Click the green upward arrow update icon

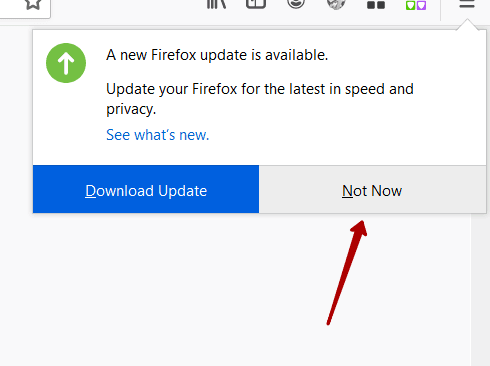tap(66, 63)
